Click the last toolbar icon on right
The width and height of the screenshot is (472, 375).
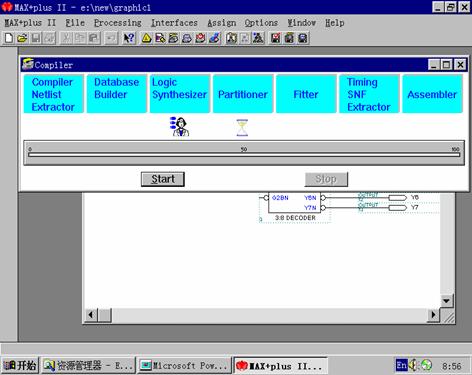[303, 38]
